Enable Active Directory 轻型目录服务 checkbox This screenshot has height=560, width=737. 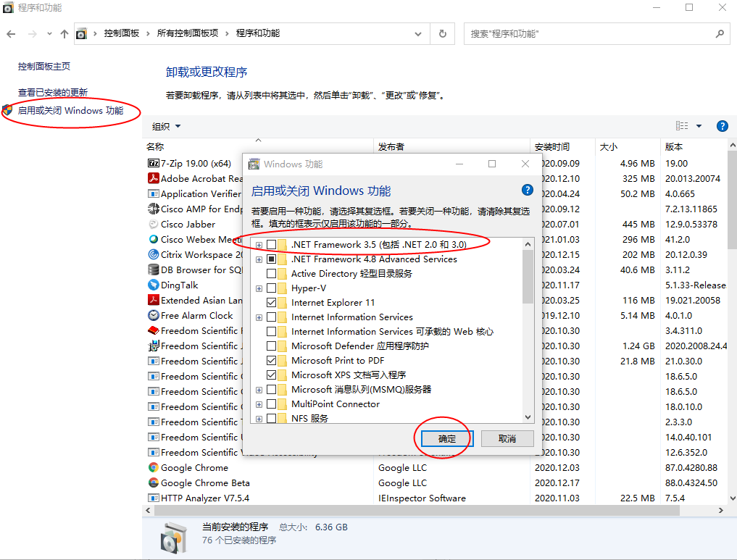[271, 273]
